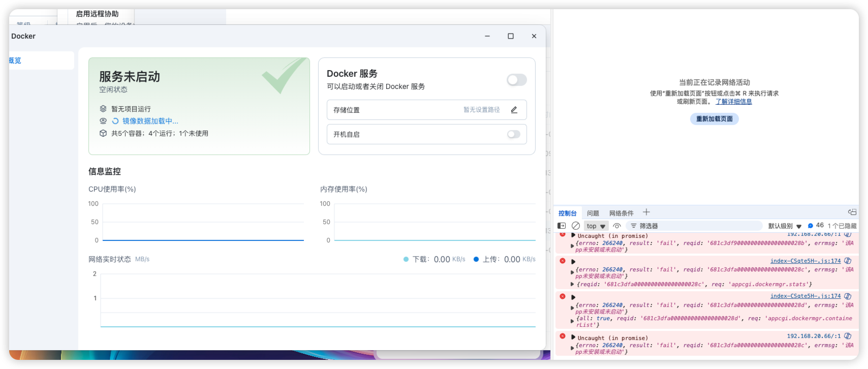Click red error icon of dockermgr.stats entry

[x=563, y=261]
